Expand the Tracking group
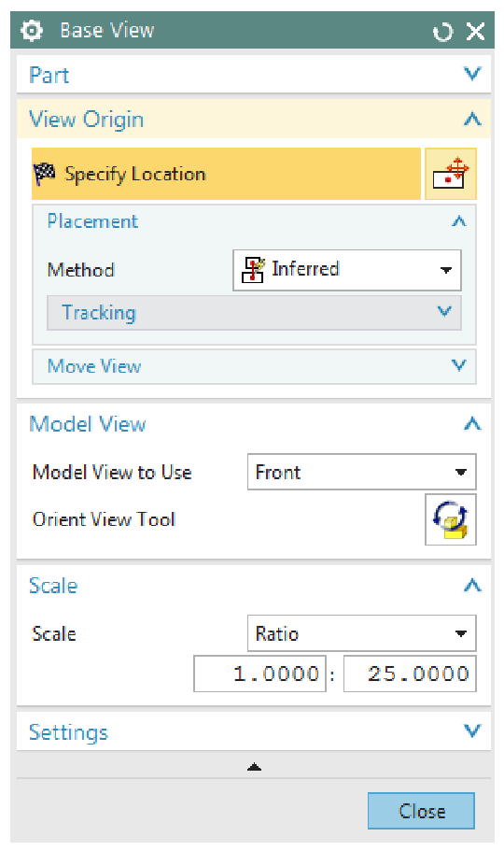504x851 pixels. [x=254, y=313]
